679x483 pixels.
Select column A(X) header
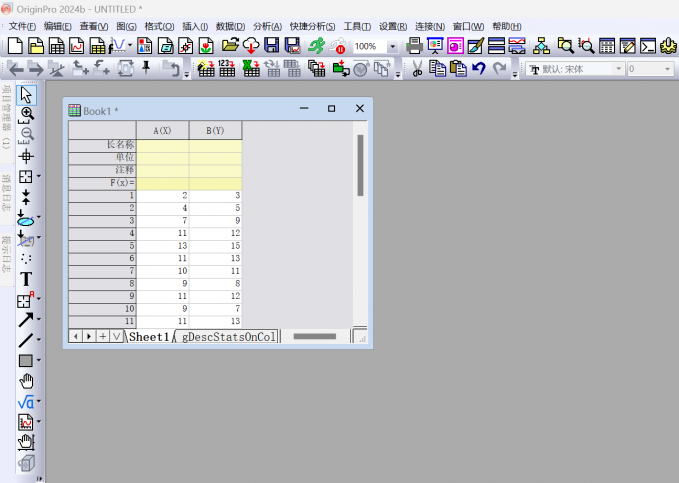(x=162, y=130)
